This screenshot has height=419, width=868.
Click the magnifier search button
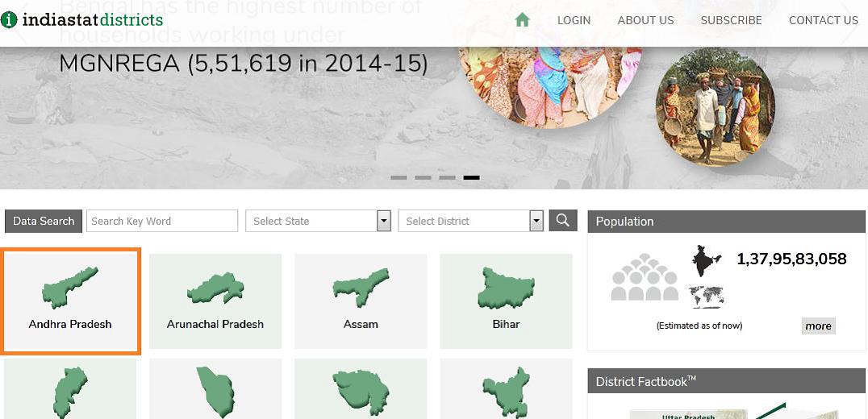[x=562, y=220]
